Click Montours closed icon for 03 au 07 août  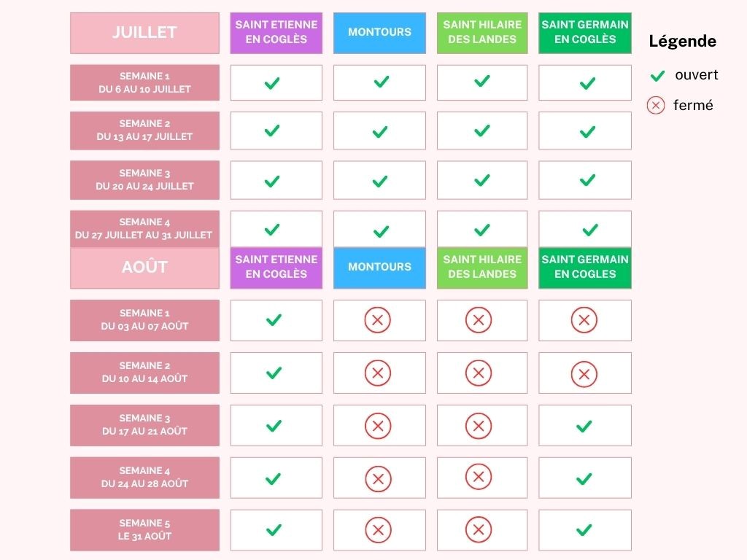378,320
